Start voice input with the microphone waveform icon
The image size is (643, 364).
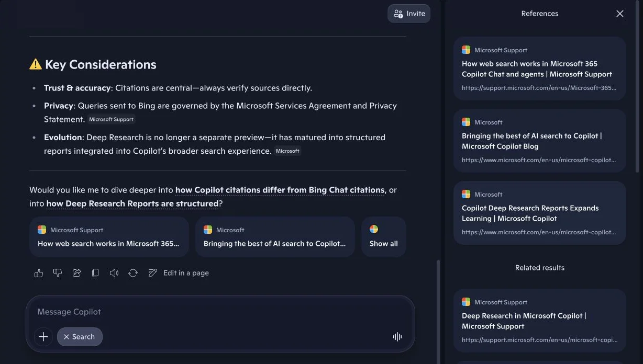[x=397, y=337]
